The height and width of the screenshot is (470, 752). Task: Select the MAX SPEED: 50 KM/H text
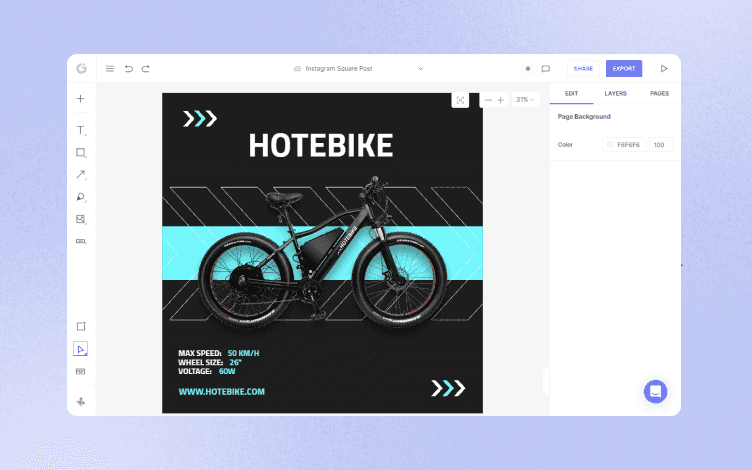pyautogui.click(x=219, y=353)
